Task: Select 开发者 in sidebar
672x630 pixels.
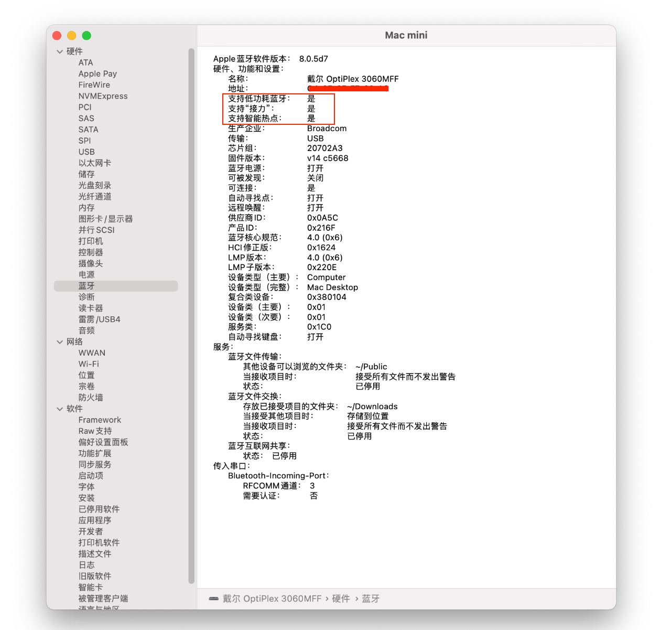Action: point(91,531)
